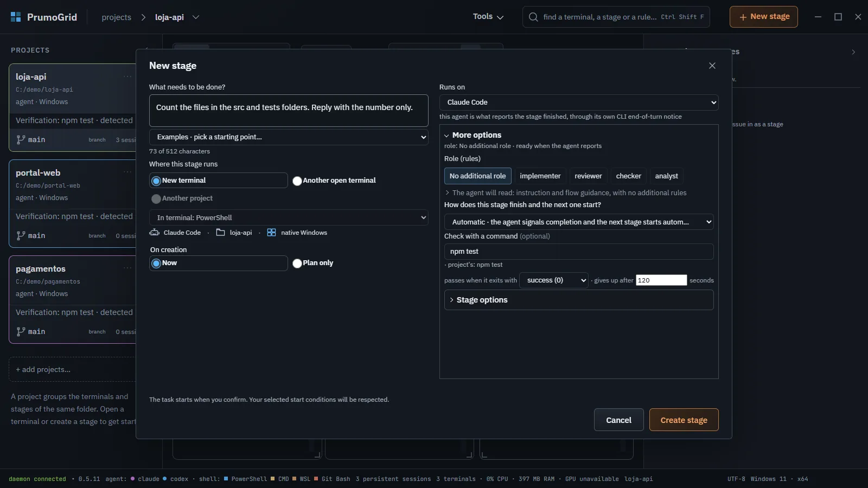This screenshot has width=868, height=488.
Task: Choose the checker role
Action: click(x=628, y=176)
